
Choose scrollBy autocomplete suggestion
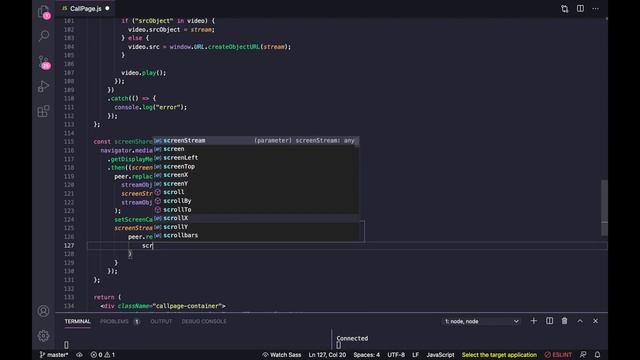click(x=256, y=201)
